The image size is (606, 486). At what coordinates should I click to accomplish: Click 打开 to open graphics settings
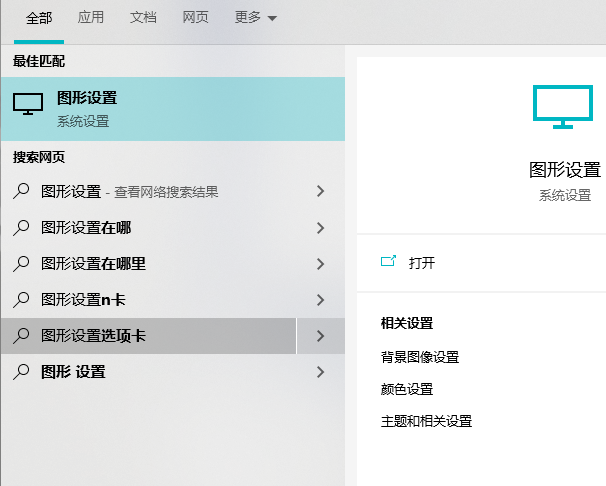tap(422, 263)
